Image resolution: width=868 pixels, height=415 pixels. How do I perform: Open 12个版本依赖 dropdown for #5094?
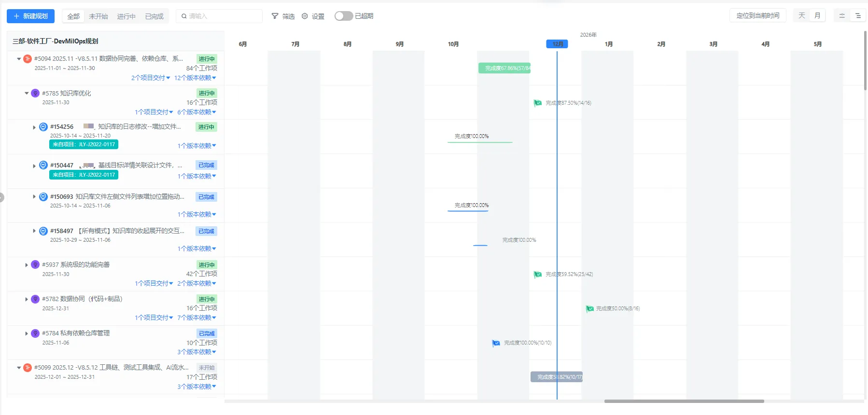click(x=195, y=78)
